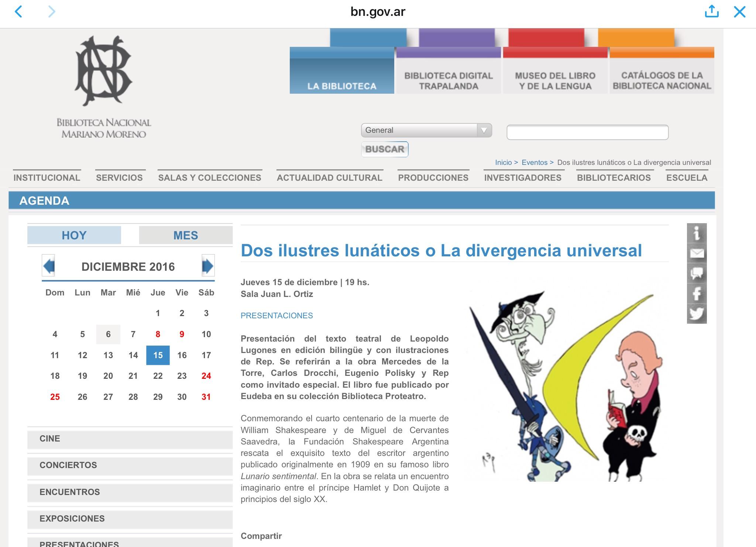Viewport: 756px width, 547px height.
Task: Select December 8 in the calendar
Action: click(158, 334)
